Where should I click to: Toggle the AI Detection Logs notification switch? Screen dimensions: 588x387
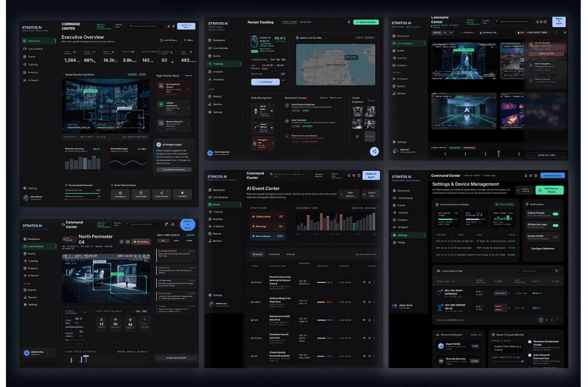tap(556, 225)
